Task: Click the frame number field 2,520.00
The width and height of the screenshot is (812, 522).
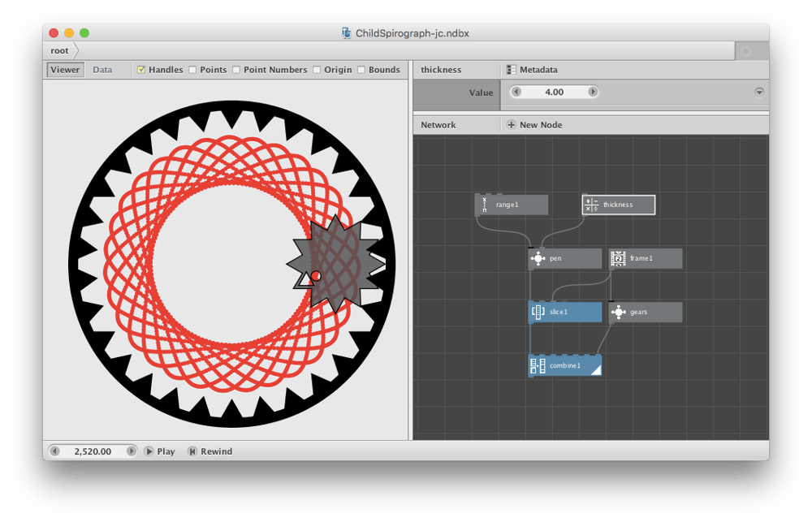Action: [93, 451]
